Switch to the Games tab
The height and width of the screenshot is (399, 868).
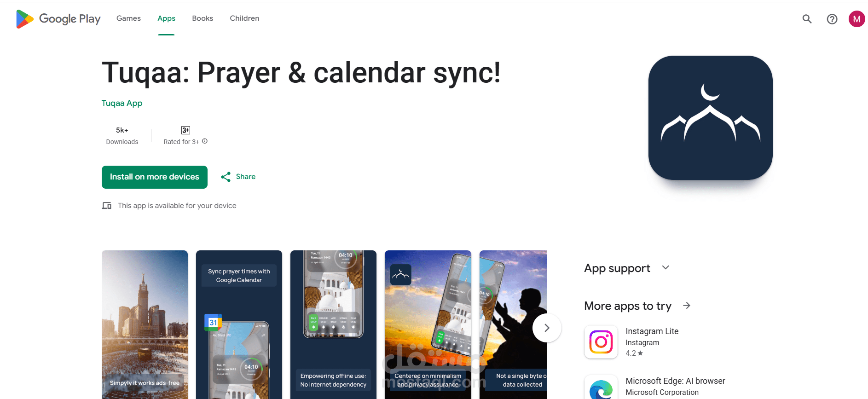[x=128, y=18]
